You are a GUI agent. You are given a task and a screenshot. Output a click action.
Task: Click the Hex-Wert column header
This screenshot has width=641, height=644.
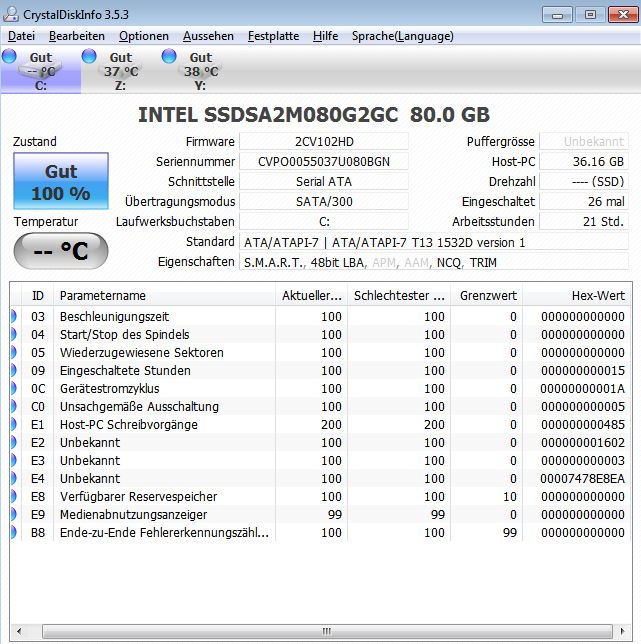coord(576,296)
